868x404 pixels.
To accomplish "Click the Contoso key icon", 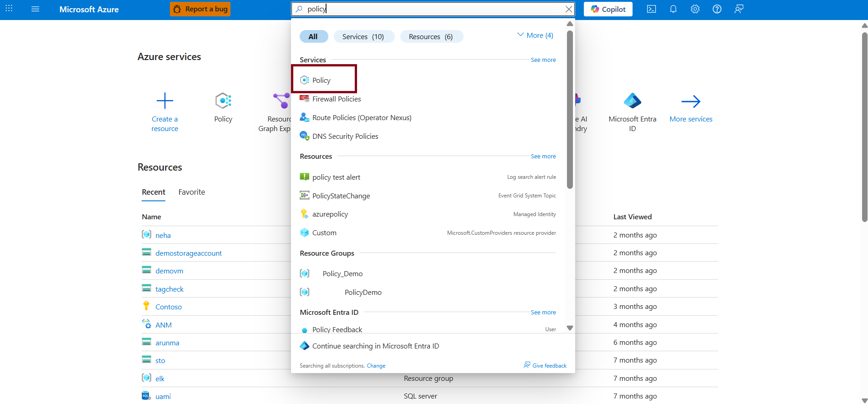I will tap(146, 306).
